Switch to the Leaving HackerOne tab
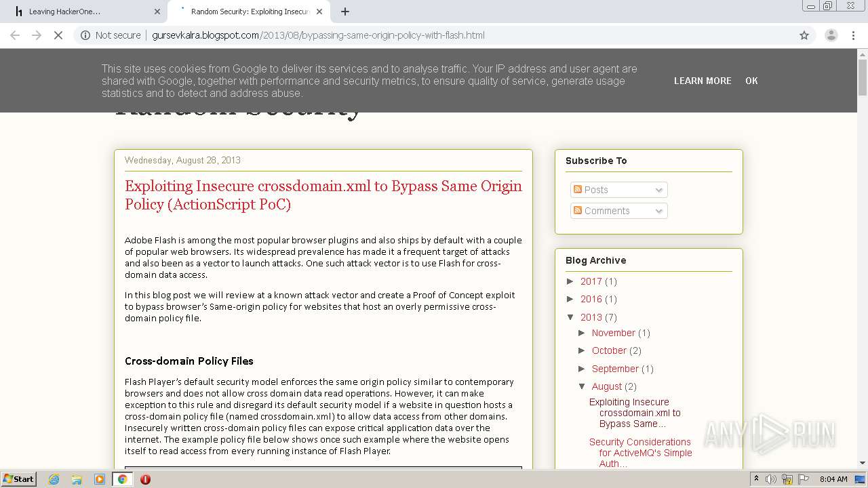The image size is (868, 488). click(85, 12)
